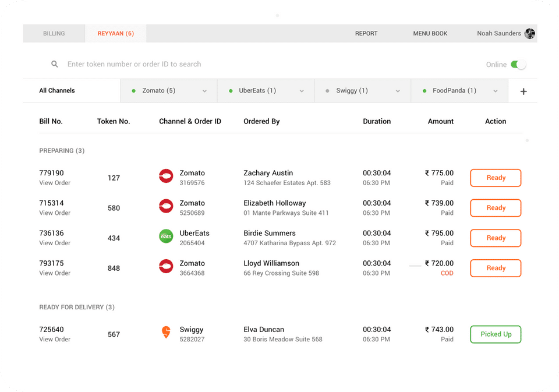Select the All Channels tab
Viewport: 559px width, 392px height.
[72, 91]
